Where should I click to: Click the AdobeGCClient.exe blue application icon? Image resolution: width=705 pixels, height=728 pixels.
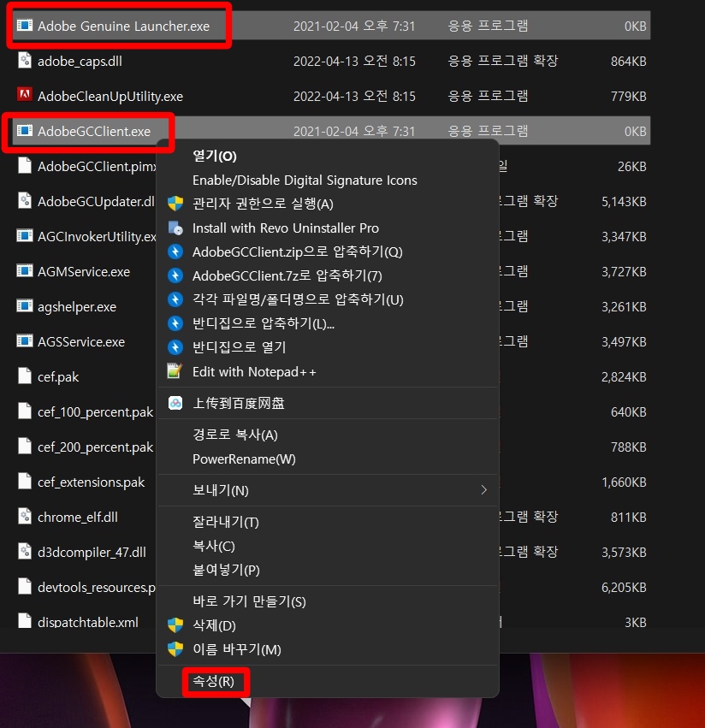coord(25,131)
